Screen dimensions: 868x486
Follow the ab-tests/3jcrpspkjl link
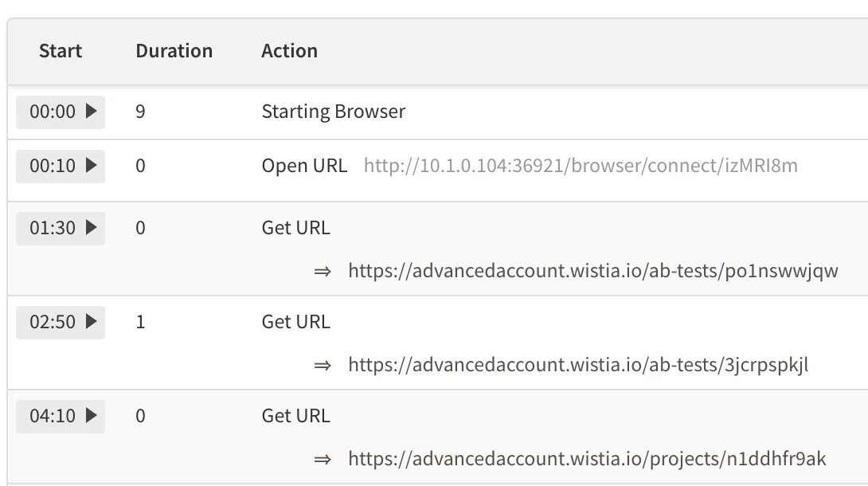click(578, 365)
